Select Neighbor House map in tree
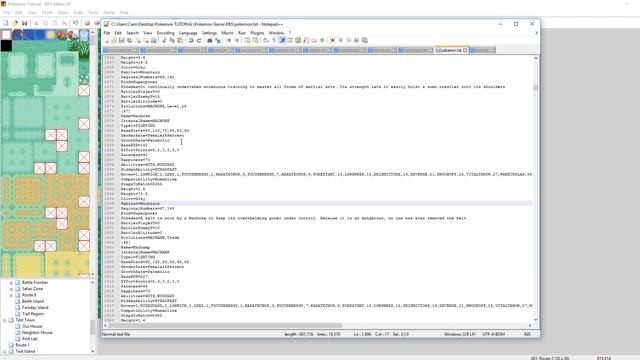The height and width of the screenshot is (360, 640). click(37, 333)
